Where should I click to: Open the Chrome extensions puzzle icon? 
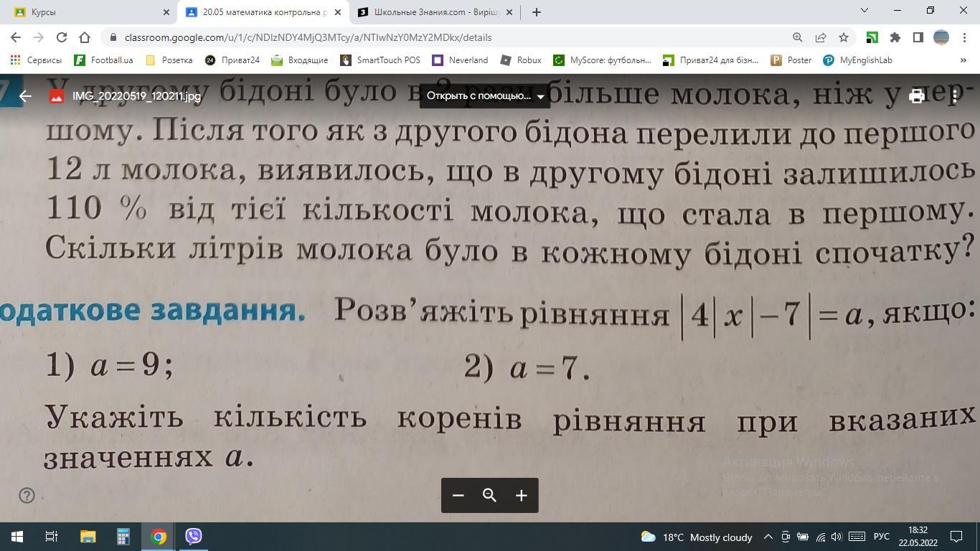coord(895,37)
